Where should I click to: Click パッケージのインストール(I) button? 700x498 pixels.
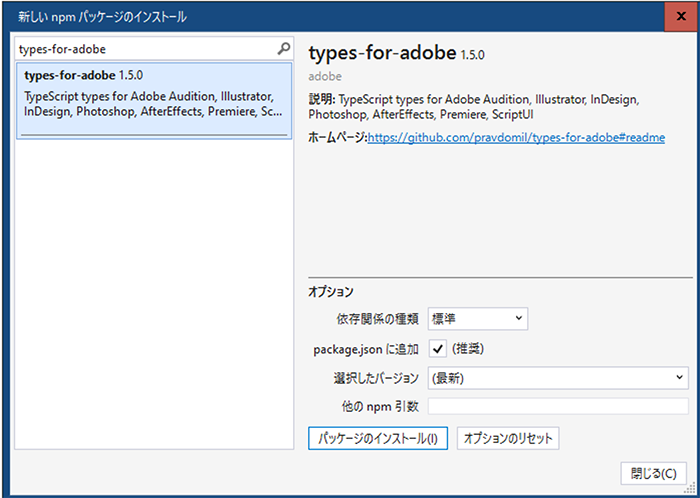pos(378,438)
